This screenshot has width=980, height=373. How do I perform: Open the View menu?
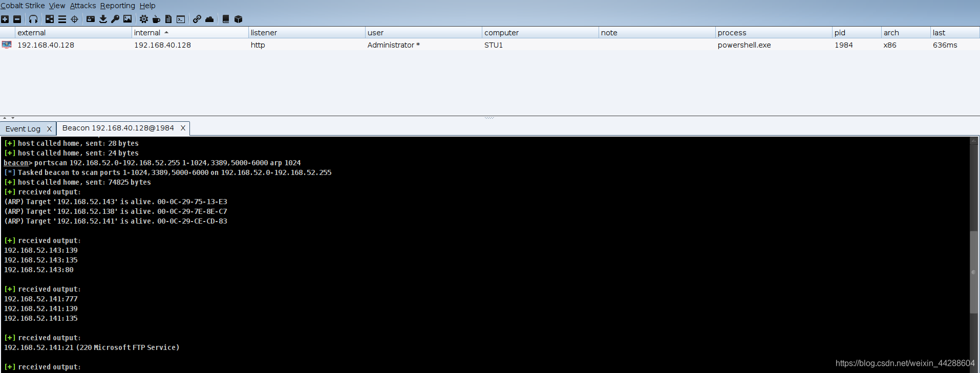pyautogui.click(x=57, y=6)
